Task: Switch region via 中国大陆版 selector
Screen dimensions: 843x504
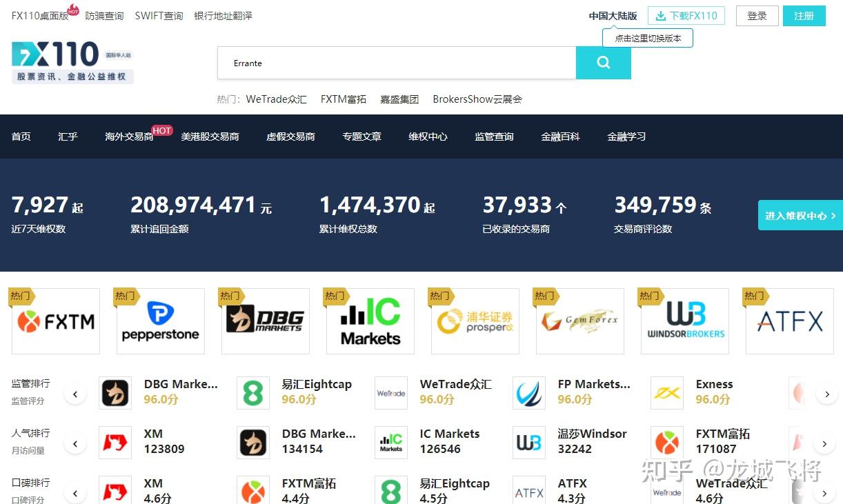Action: click(x=613, y=16)
